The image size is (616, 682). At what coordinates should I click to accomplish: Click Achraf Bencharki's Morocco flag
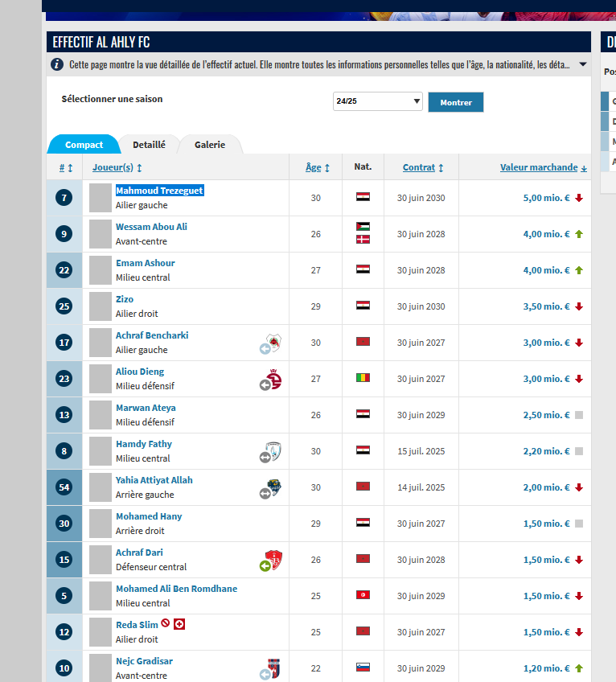click(363, 342)
